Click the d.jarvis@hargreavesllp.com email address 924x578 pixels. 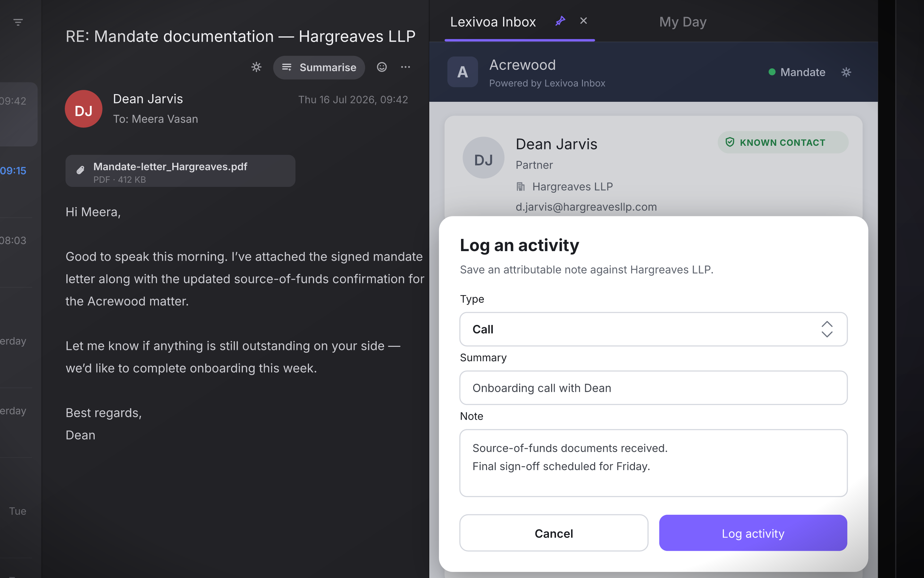pos(586,207)
